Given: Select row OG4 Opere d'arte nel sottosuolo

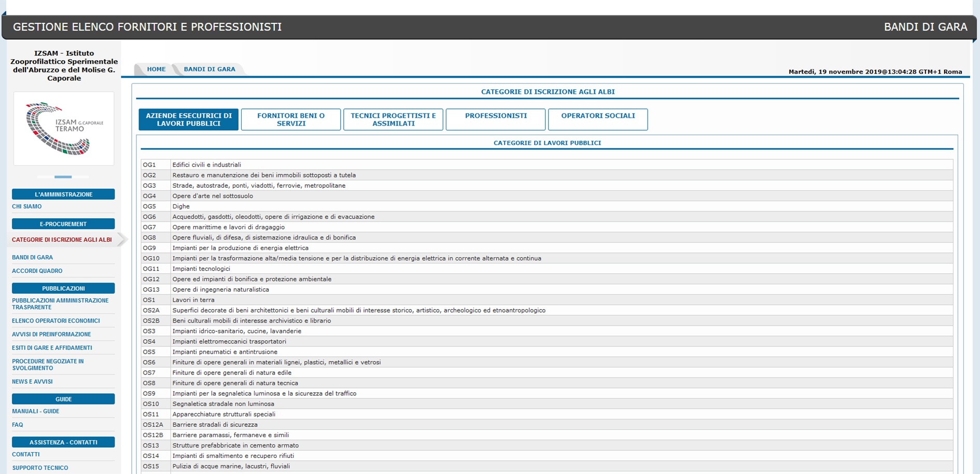Looking at the screenshot, I should [547, 196].
